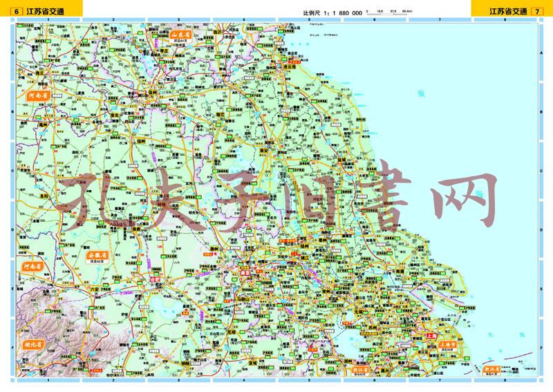Click the 徐州 city marker
This screenshot has height=392, width=553.
coord(151,92)
